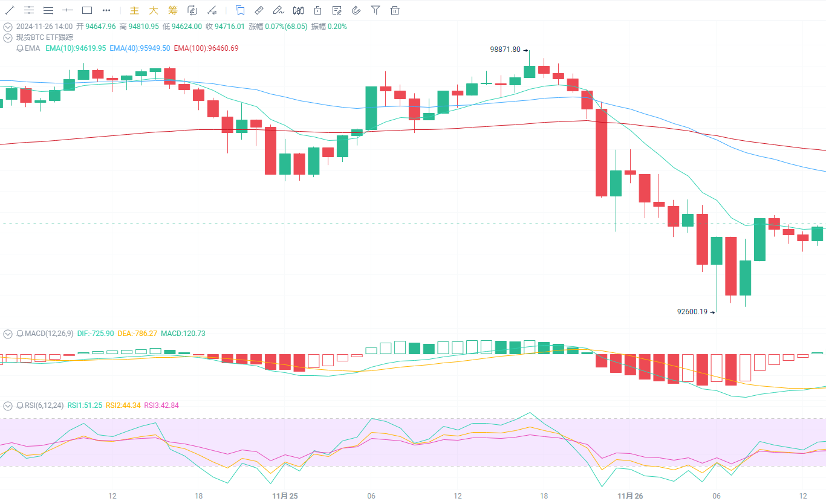Image resolution: width=826 pixels, height=504 pixels.
Task: Click the note edit icon
Action: (337, 10)
